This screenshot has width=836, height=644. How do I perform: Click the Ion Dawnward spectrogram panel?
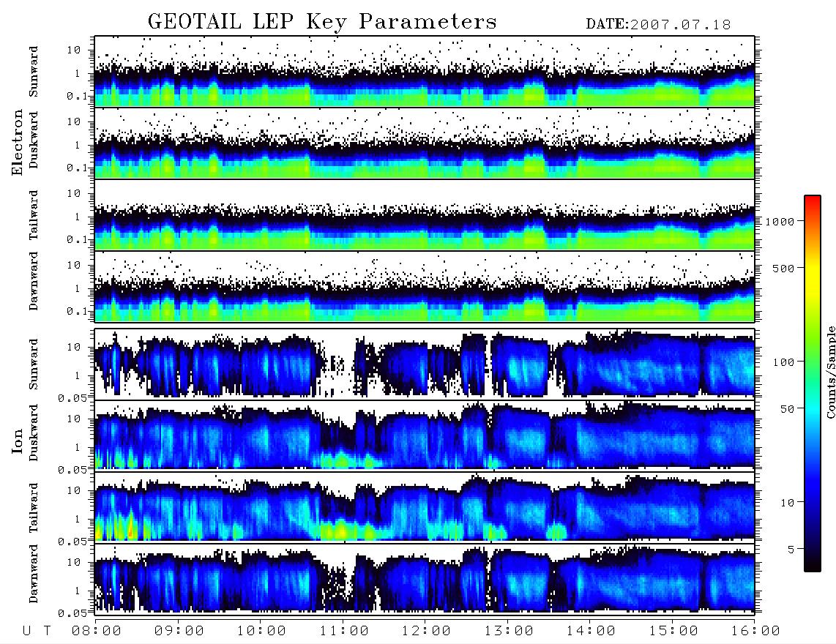point(425,579)
